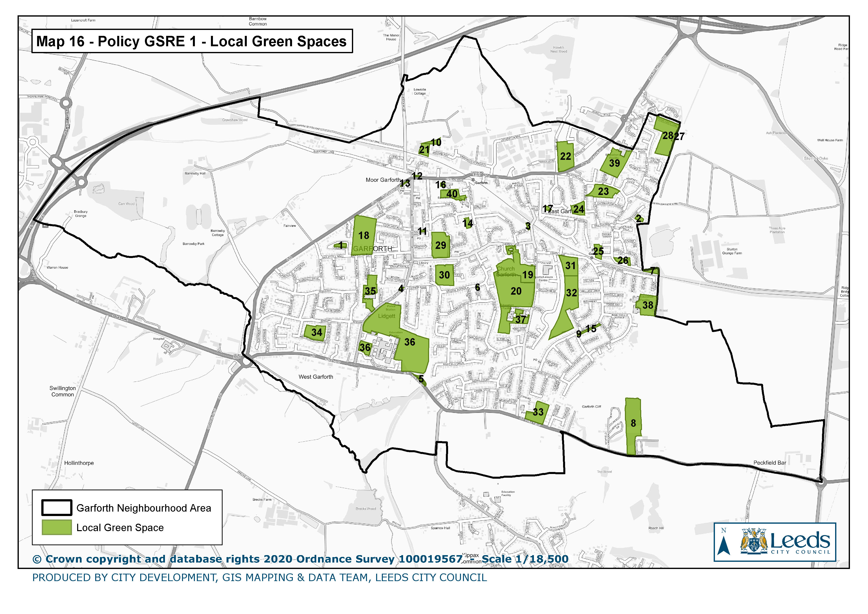Click green space labeled 38

(648, 305)
